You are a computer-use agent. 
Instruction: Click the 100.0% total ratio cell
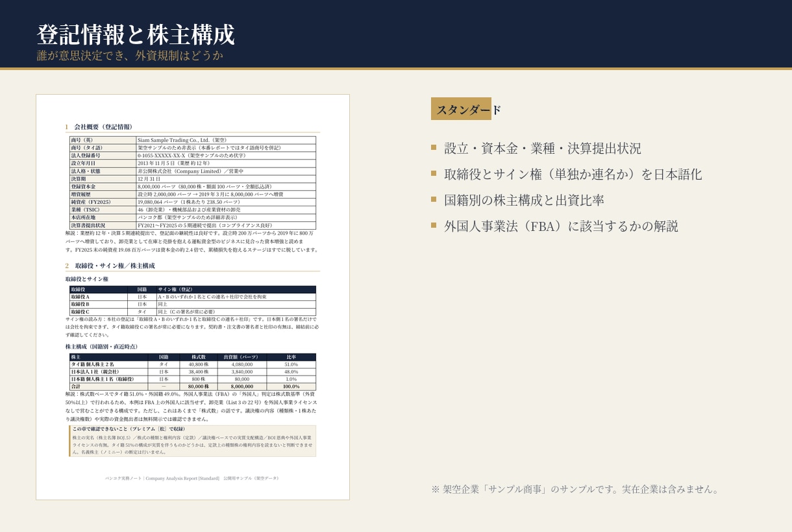291,387
